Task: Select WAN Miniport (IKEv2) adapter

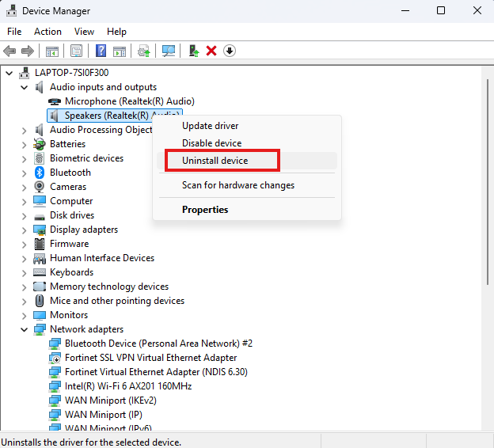Action: [111, 401]
